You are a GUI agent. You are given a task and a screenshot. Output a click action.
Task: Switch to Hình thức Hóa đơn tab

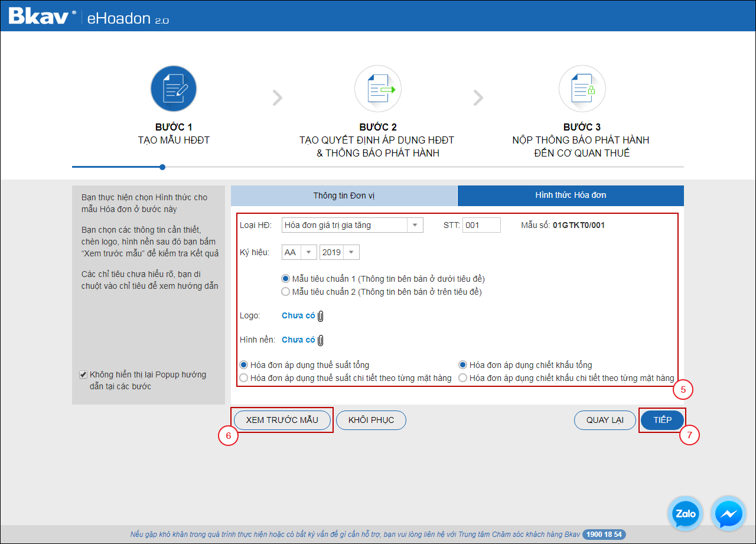571,196
